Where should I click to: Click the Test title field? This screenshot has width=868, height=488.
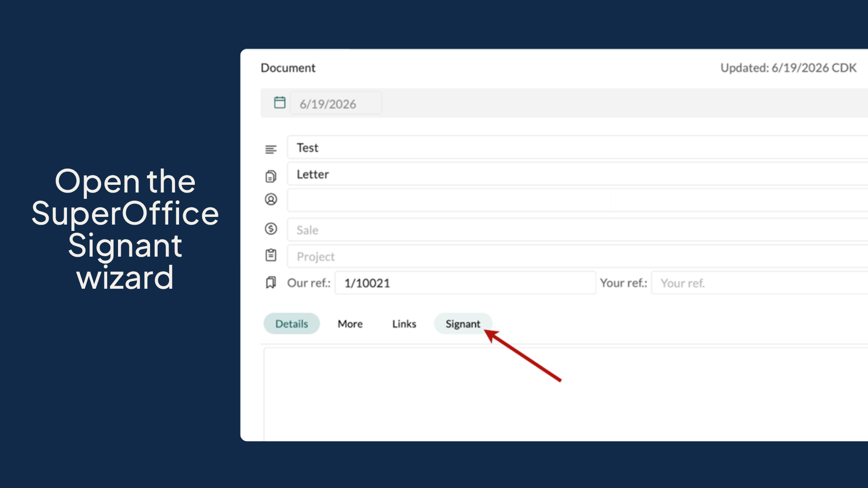[577, 147]
